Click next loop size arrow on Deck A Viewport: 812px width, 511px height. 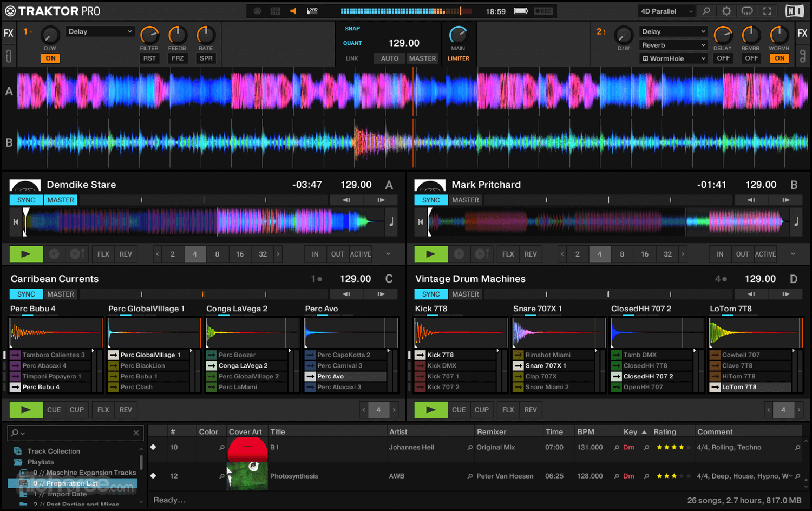pos(278,254)
